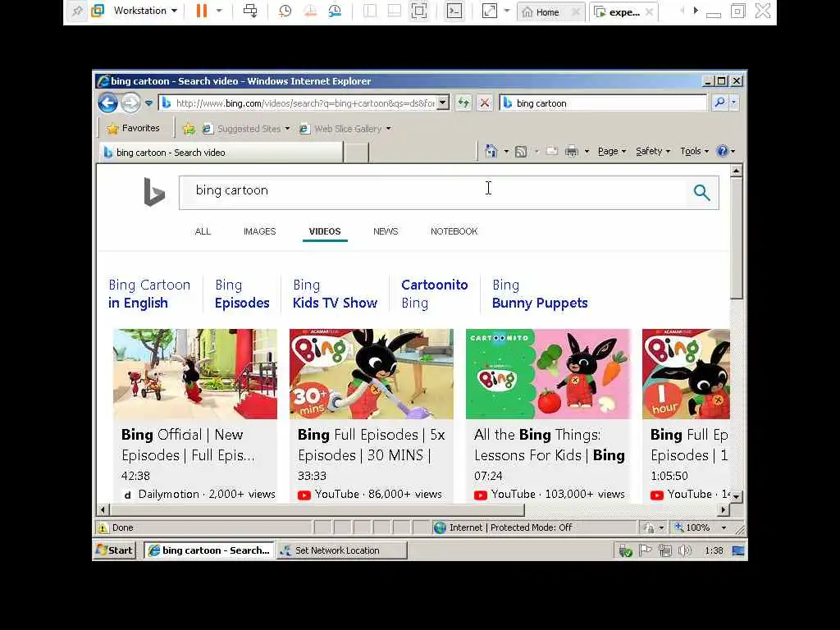The width and height of the screenshot is (840, 630).
Task: Open the Suggested Sites favorites link
Action: click(x=246, y=129)
